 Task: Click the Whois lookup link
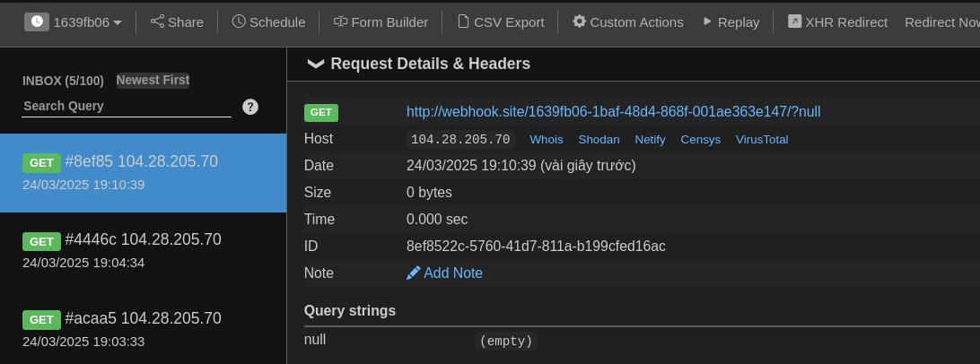547,140
